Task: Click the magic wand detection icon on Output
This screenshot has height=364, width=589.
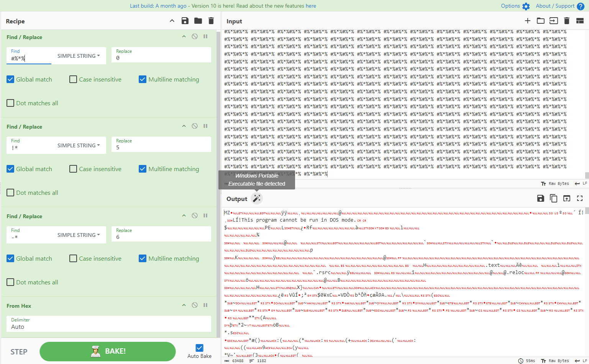Action: click(x=257, y=198)
